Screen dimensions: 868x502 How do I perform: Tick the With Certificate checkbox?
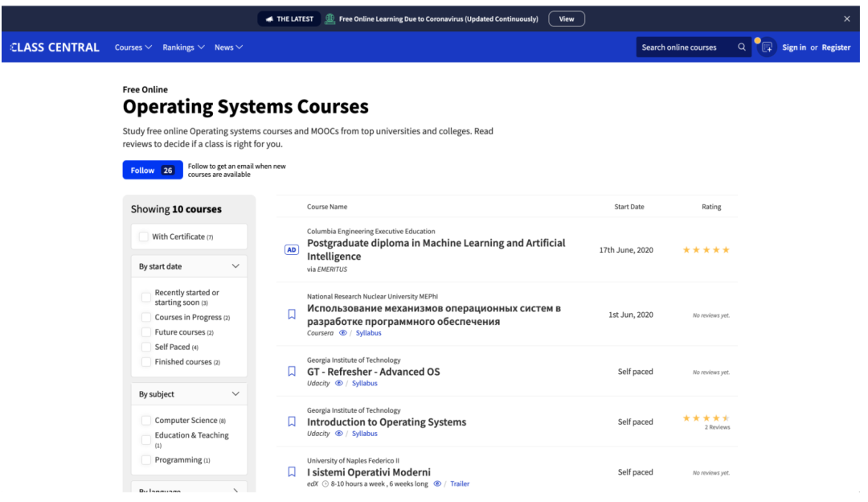click(x=143, y=237)
